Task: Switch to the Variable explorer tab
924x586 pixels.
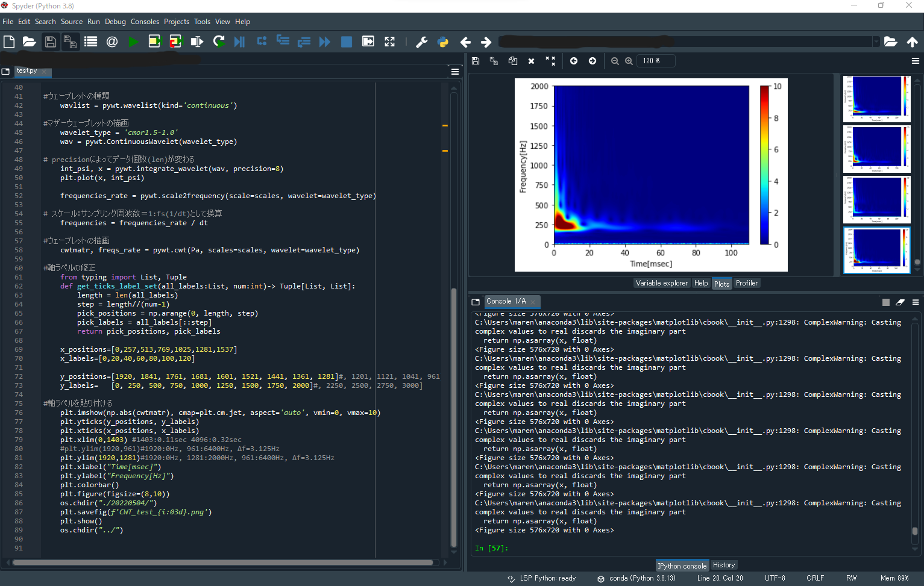Action: 661,283
